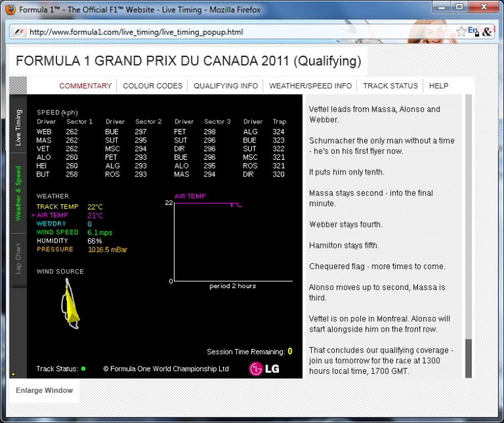Select HUMIDITY weather row
Image resolution: width=504 pixels, height=423 pixels.
[69, 241]
